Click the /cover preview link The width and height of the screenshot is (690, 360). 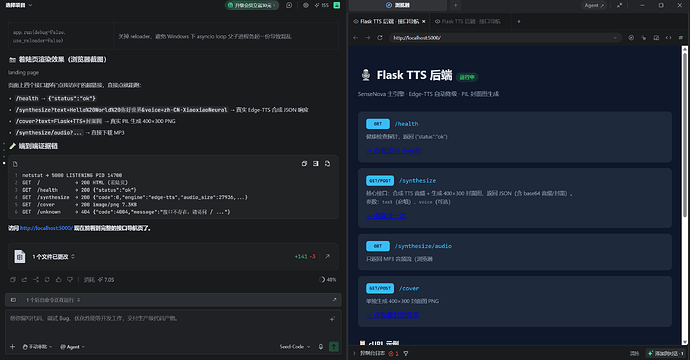click(393, 315)
